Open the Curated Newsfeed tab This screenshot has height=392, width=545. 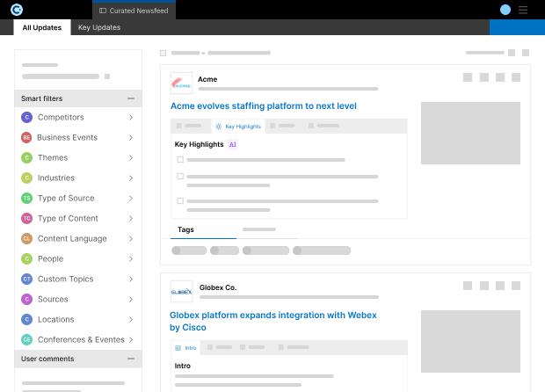pos(134,11)
